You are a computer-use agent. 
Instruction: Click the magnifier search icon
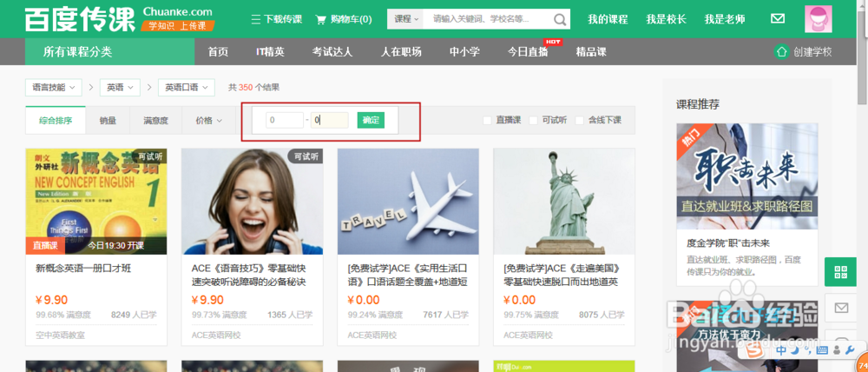[560, 20]
